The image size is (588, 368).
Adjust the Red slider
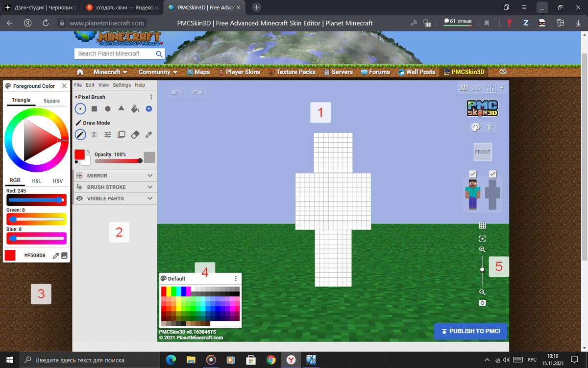pos(37,200)
